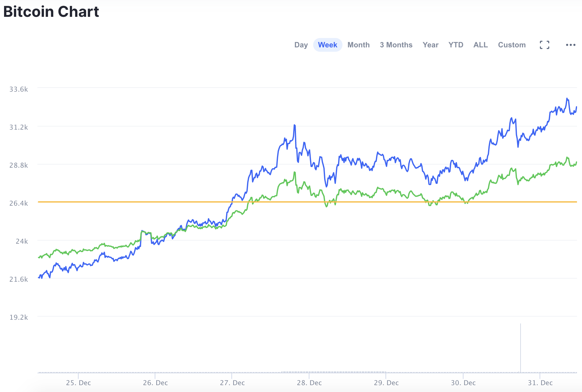582x392 pixels.
Task: Select the Week range tab
Action: pos(327,45)
